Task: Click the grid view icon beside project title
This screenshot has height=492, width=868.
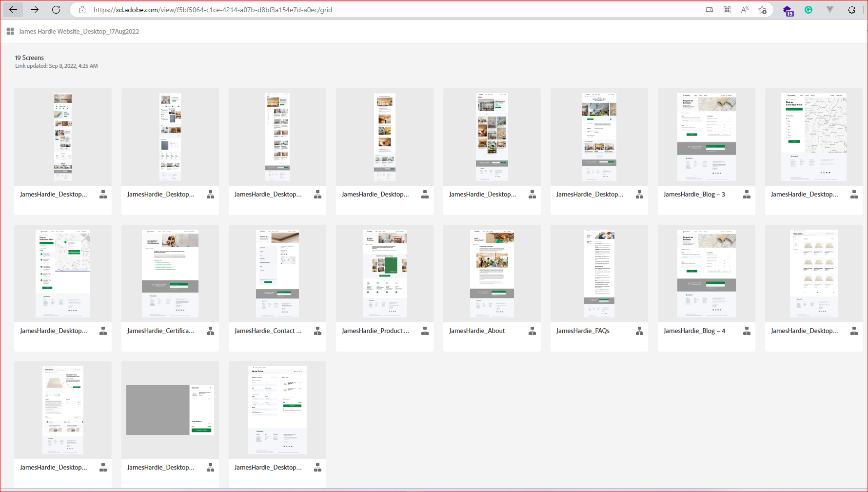Action: (x=10, y=31)
